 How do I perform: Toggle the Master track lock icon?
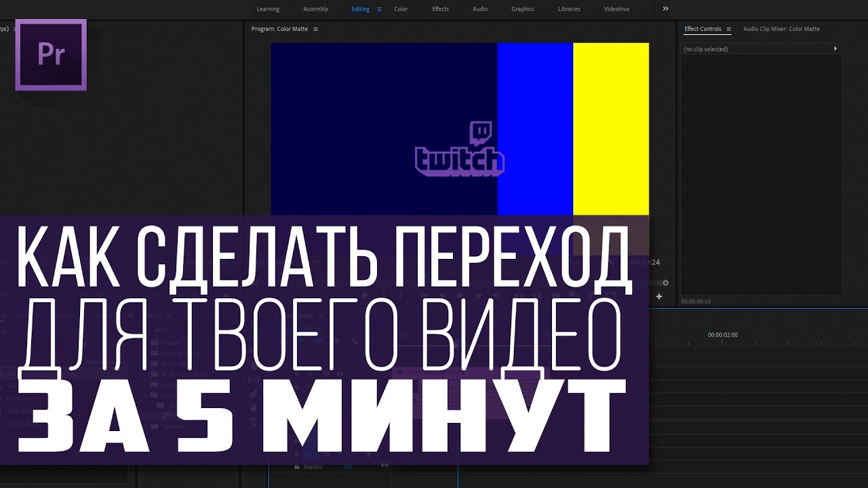coord(296,467)
